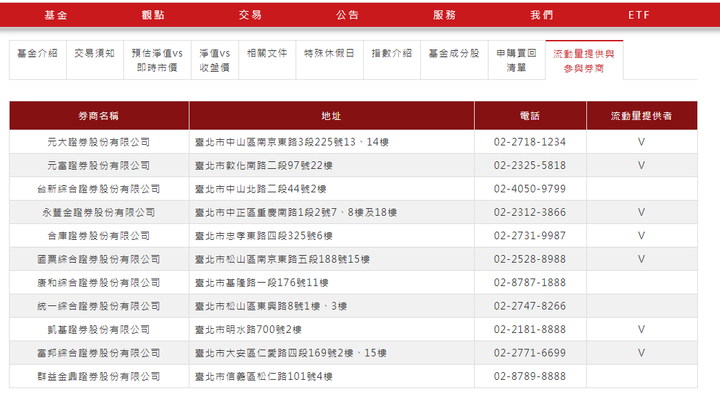Open the 服務 menu item

click(x=444, y=15)
